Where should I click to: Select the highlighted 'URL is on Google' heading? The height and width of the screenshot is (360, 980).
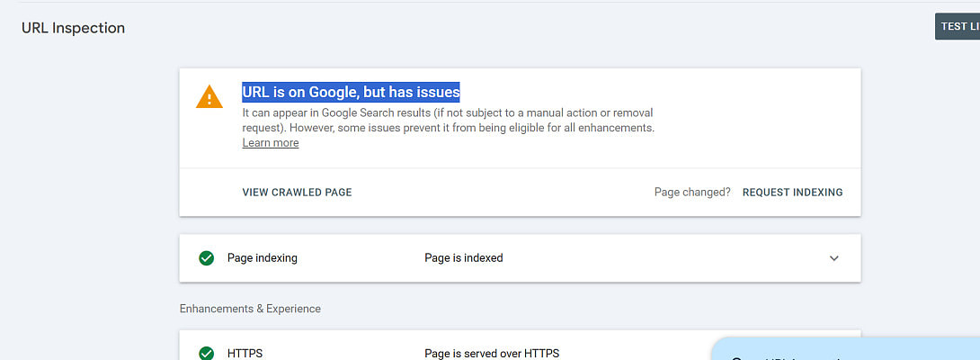point(351,92)
